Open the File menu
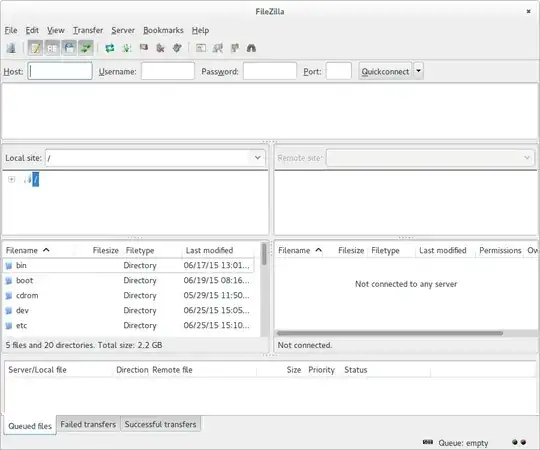The height and width of the screenshot is (450, 540). coord(11,30)
